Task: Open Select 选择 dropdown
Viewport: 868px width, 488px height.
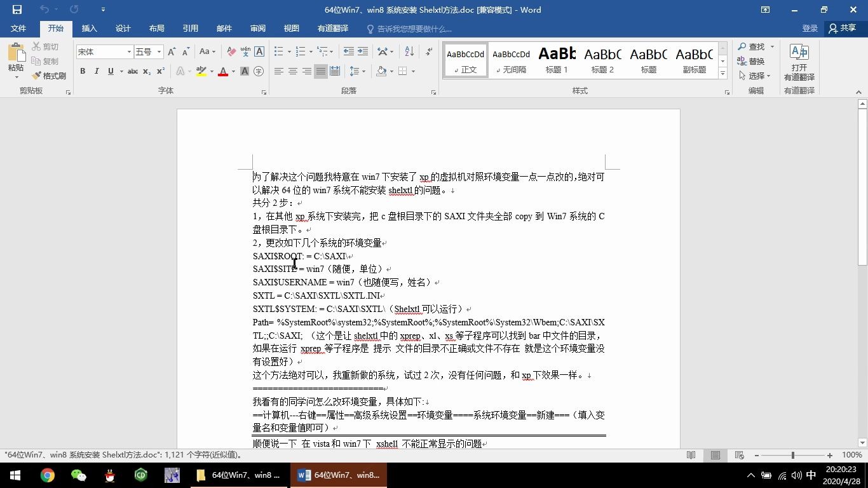Action: coord(755,76)
